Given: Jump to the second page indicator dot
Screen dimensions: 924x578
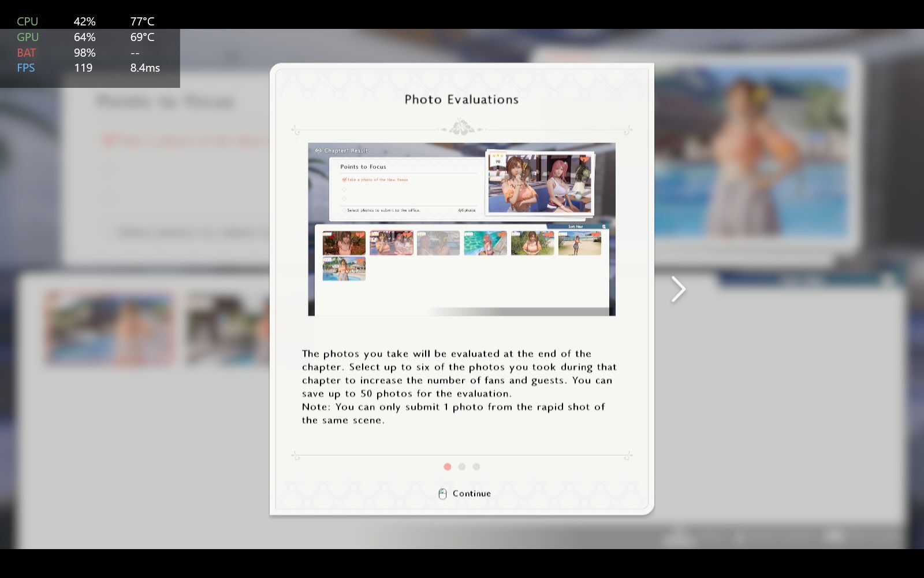Looking at the screenshot, I should click(462, 466).
